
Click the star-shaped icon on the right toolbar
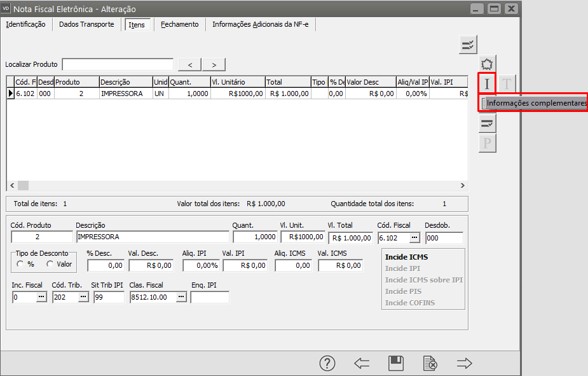point(487,64)
